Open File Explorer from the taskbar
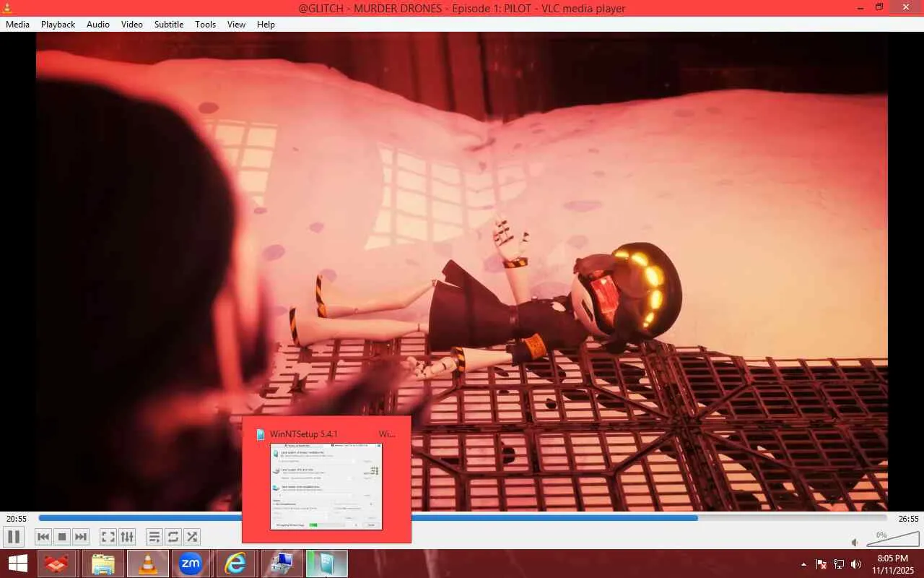924x578 pixels. click(103, 564)
